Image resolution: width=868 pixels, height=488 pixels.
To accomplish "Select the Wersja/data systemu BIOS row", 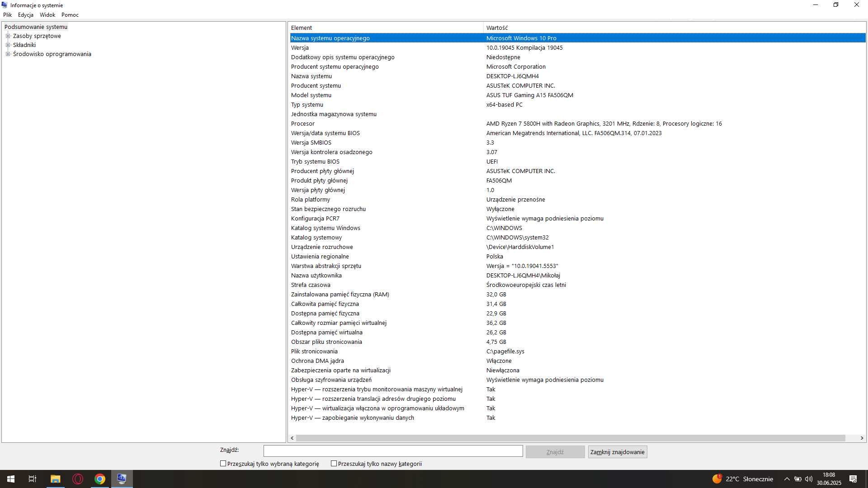I will coord(577,133).
